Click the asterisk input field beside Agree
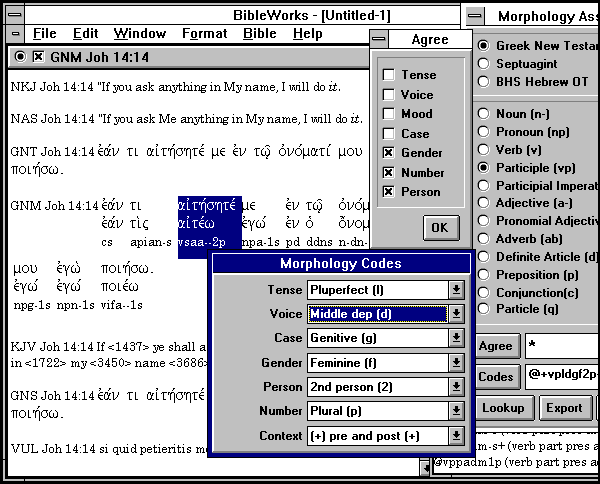 [562, 346]
